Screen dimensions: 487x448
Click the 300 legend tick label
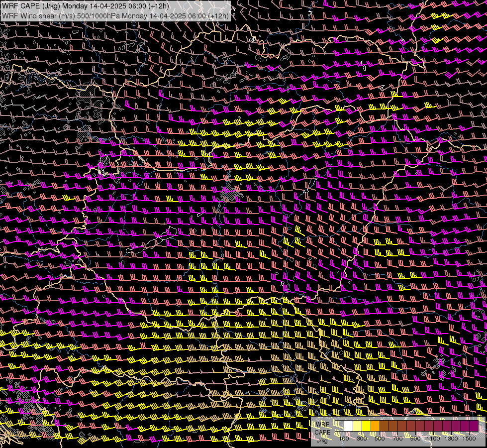[x=362, y=439]
